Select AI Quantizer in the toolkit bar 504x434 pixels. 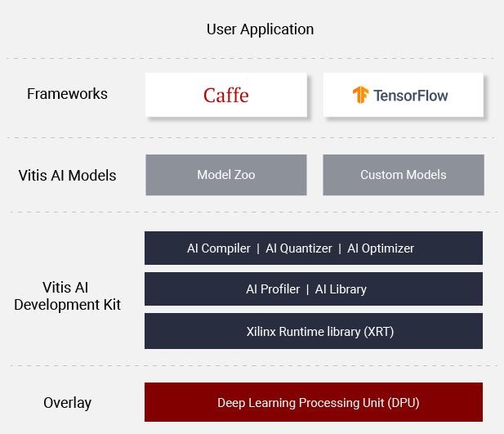299,248
